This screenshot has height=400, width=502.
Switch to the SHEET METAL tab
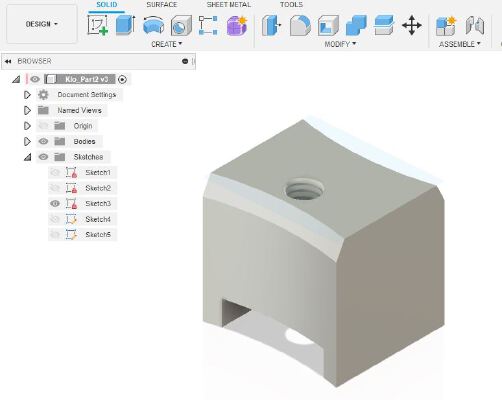pyautogui.click(x=229, y=5)
